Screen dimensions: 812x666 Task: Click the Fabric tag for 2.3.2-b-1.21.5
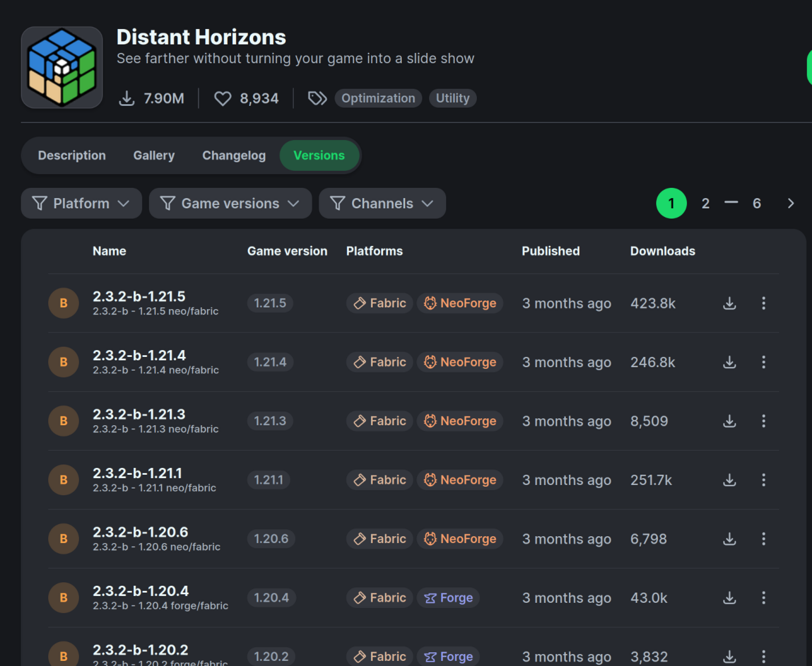[380, 303]
